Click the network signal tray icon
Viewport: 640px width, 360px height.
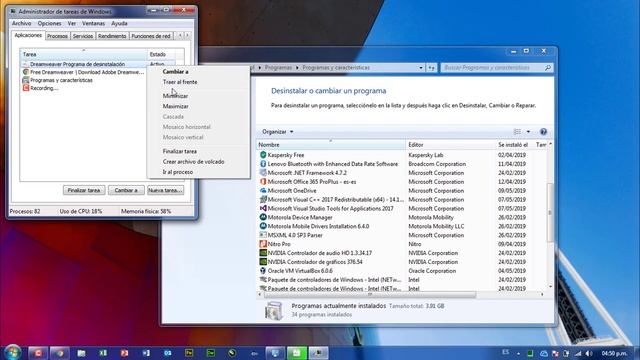578,353
